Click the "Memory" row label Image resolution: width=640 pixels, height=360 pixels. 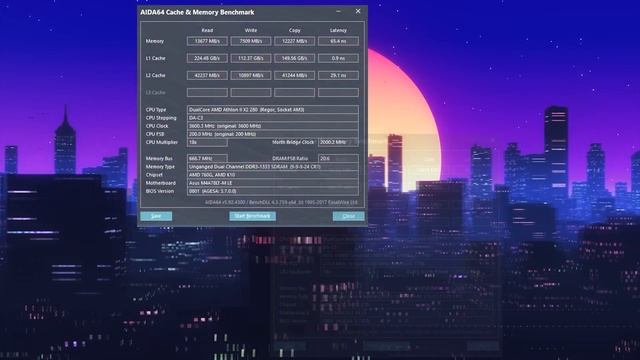click(x=155, y=41)
